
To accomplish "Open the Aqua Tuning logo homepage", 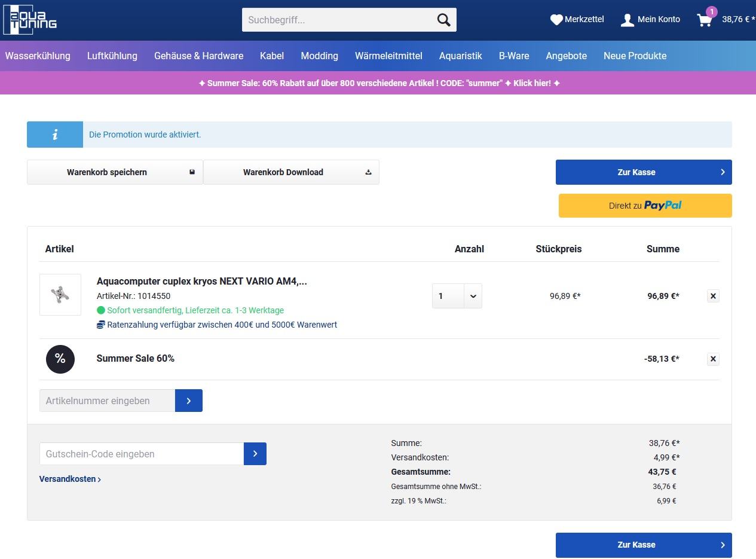I will [30, 20].
